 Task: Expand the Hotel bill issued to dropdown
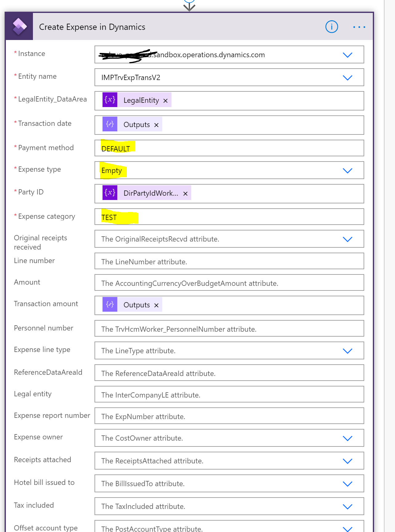348,484
